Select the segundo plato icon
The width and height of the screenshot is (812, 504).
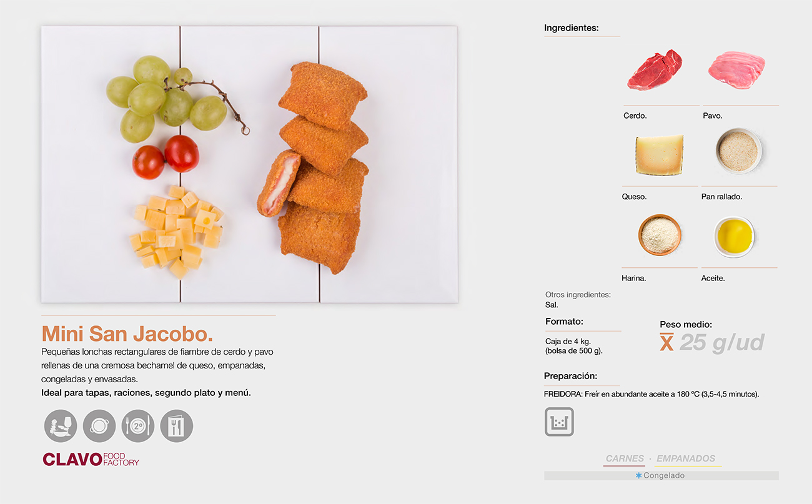click(138, 426)
